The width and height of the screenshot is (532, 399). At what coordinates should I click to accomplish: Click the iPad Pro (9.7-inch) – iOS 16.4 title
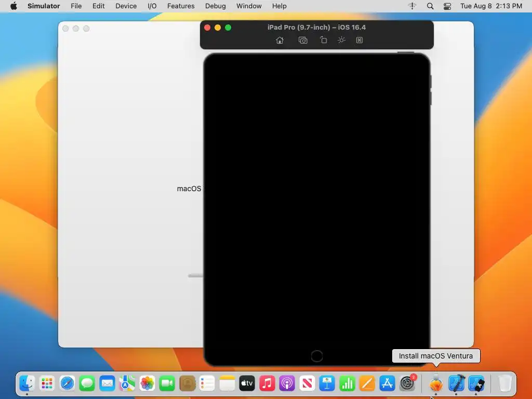click(x=316, y=28)
